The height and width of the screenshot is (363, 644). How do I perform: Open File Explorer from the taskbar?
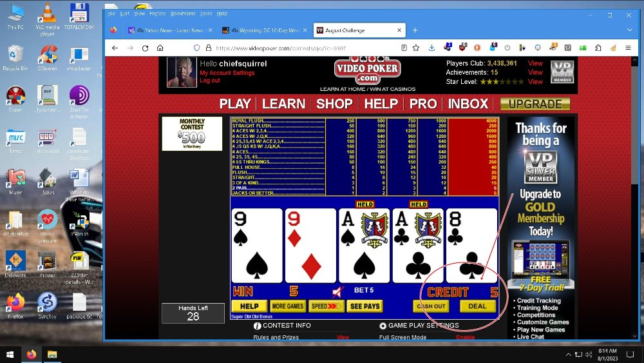pos(52,354)
